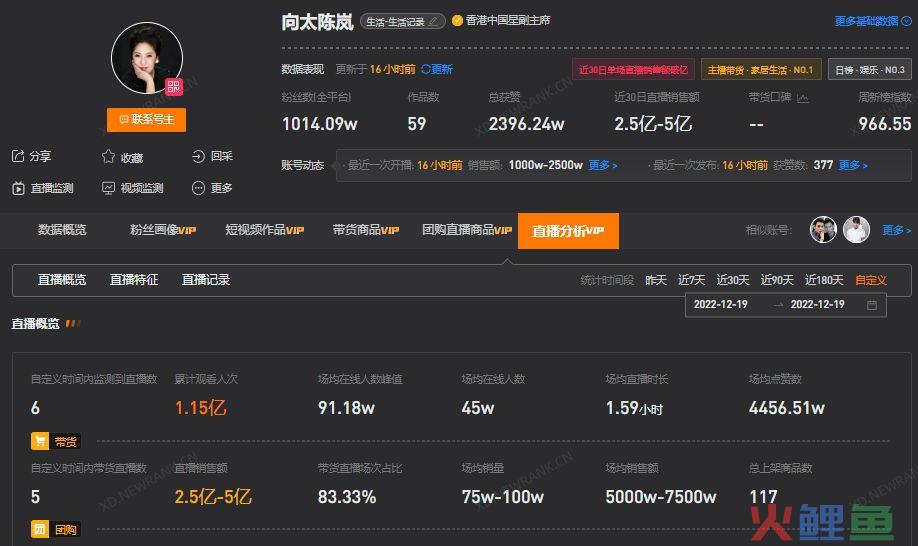This screenshot has height=546, width=918.
Task: Choose 近180天 time range
Action: 824,280
